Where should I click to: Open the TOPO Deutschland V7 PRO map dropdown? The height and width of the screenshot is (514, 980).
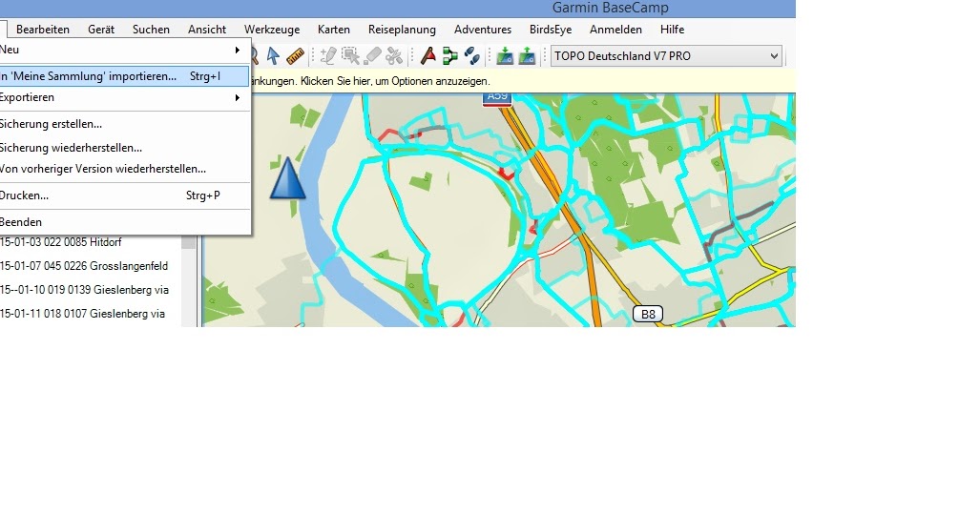[x=666, y=55]
